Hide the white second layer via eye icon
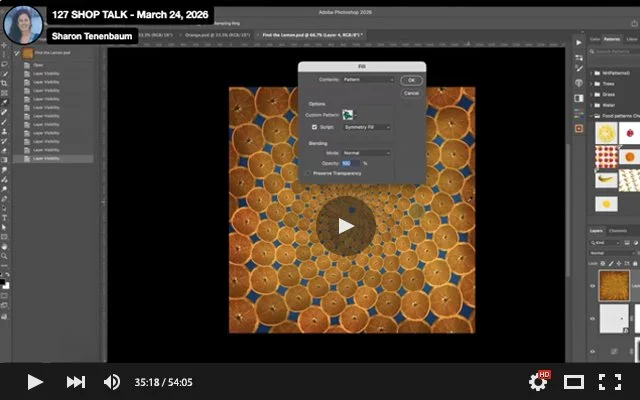The width and height of the screenshot is (640, 400). pos(593,319)
